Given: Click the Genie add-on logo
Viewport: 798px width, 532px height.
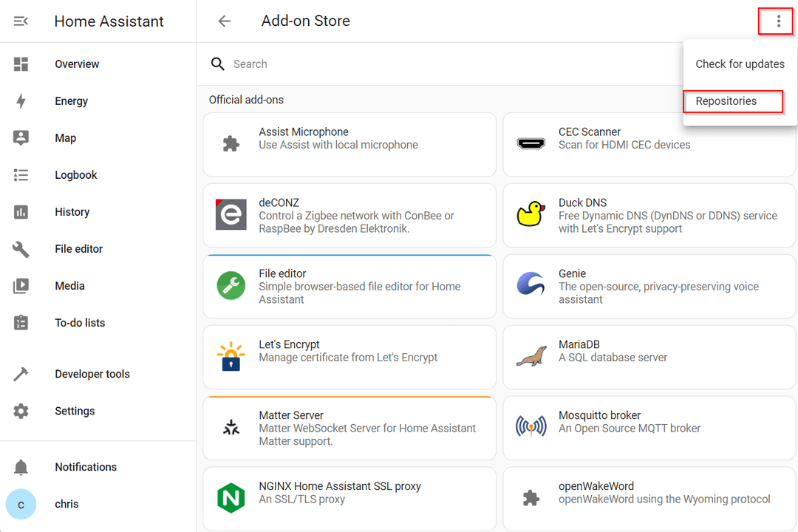Looking at the screenshot, I should tap(531, 284).
